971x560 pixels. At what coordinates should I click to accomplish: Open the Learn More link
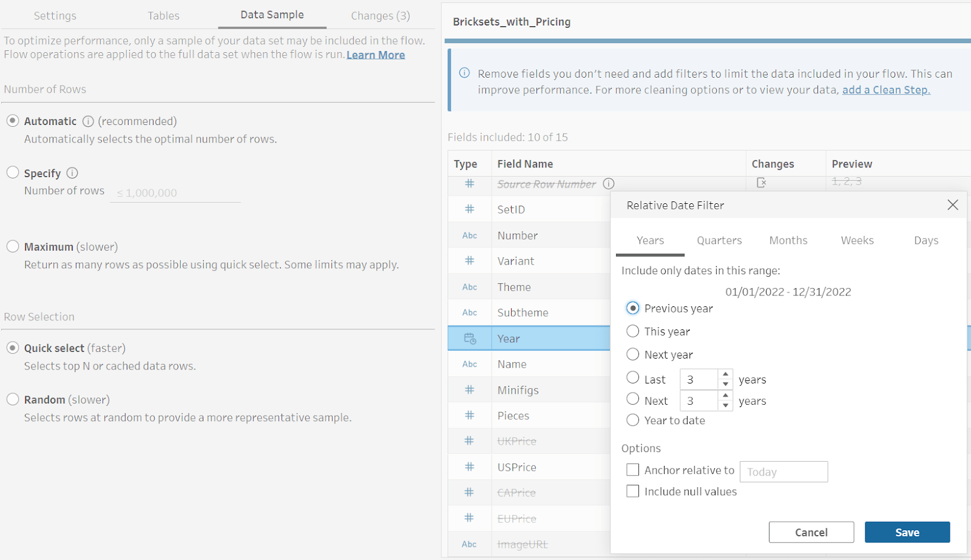[x=375, y=55]
